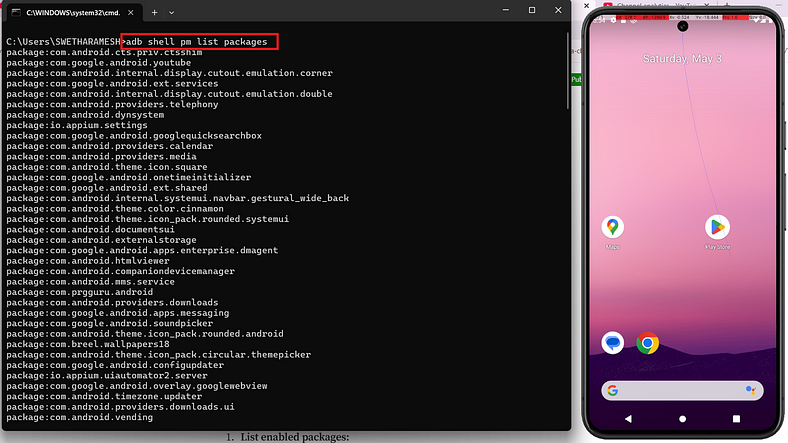Open terminal profile dropdown arrow
788x443 pixels.
click(x=171, y=13)
